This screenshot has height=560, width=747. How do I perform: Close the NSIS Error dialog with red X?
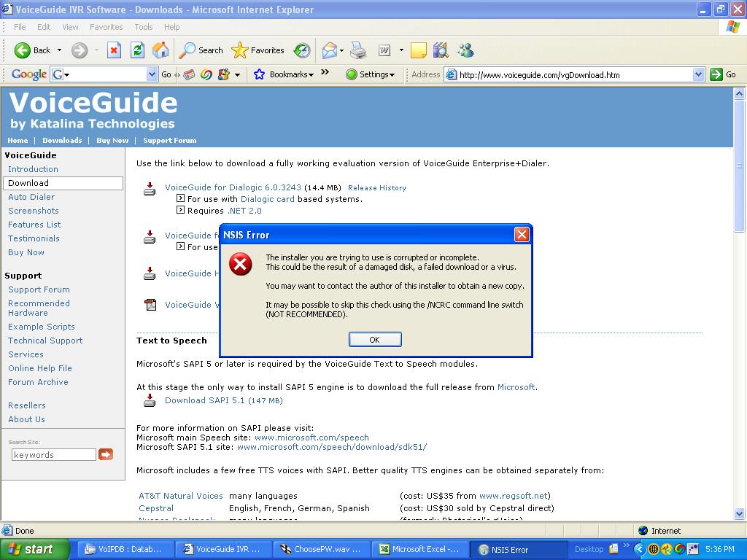[x=522, y=234]
